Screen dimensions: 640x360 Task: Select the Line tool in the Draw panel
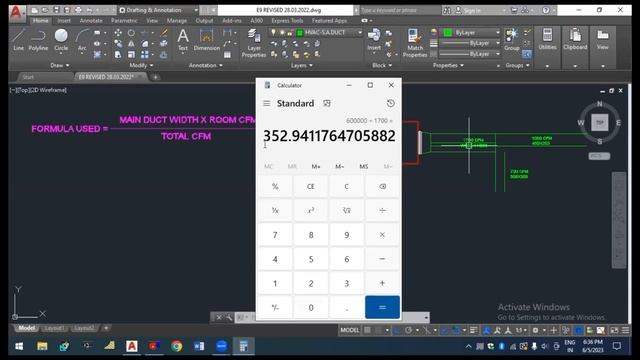[18, 40]
